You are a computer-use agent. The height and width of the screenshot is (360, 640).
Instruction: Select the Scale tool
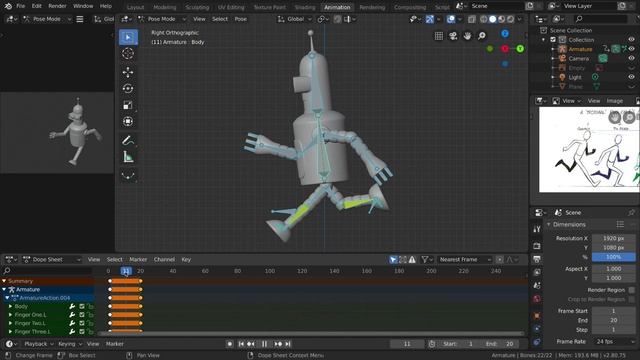tap(128, 105)
